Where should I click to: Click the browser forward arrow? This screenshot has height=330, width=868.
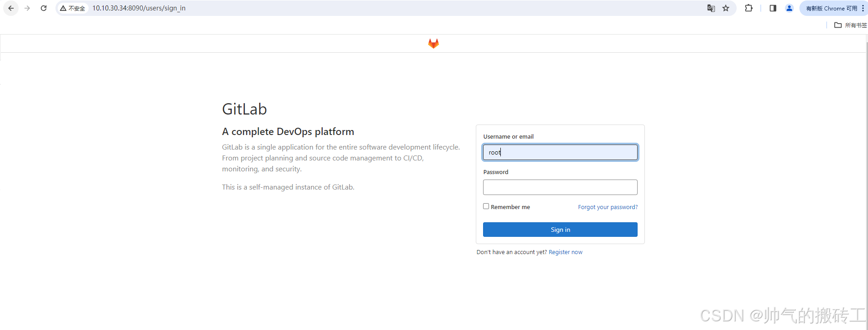click(x=27, y=8)
